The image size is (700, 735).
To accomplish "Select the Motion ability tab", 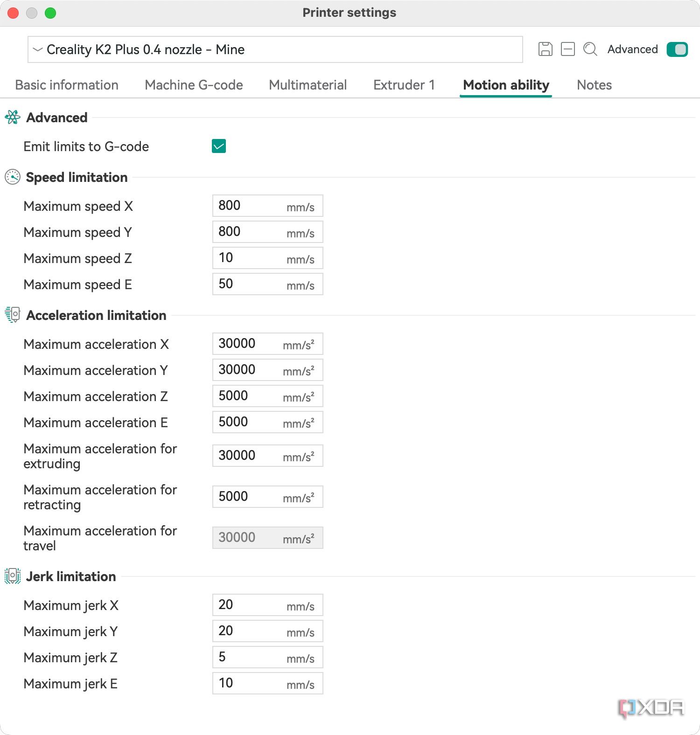I will (506, 85).
